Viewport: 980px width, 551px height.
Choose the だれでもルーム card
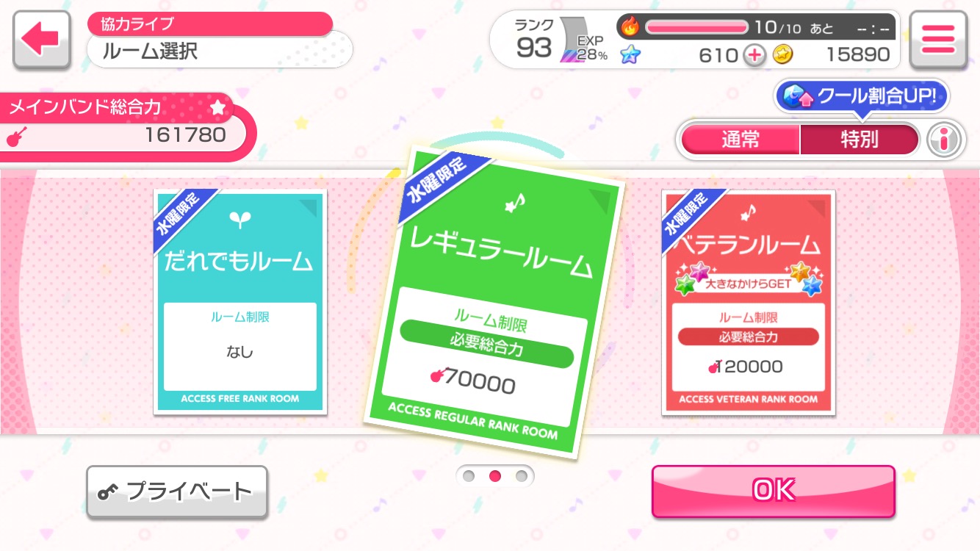240,302
